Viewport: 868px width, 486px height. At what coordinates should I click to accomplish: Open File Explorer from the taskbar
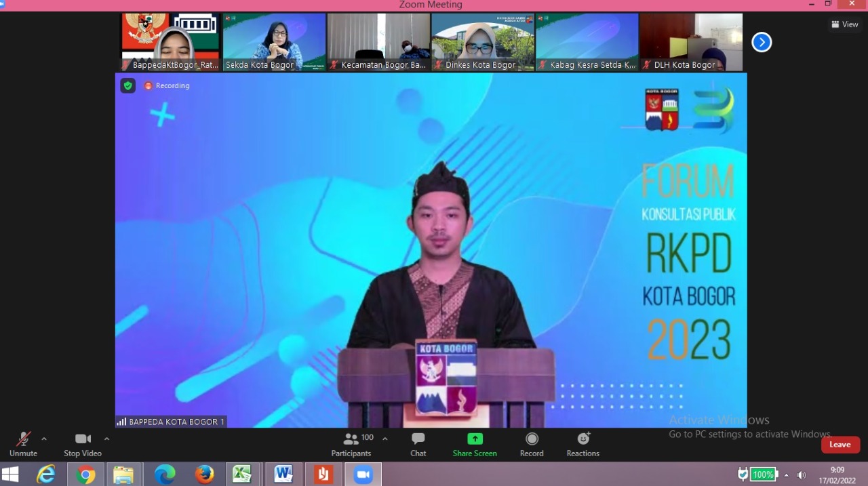(123, 474)
